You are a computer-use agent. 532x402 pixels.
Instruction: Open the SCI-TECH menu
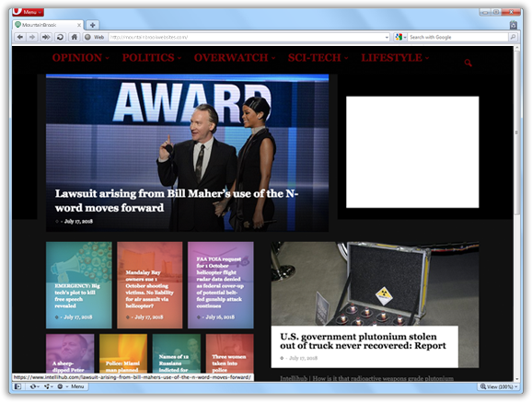(x=318, y=58)
